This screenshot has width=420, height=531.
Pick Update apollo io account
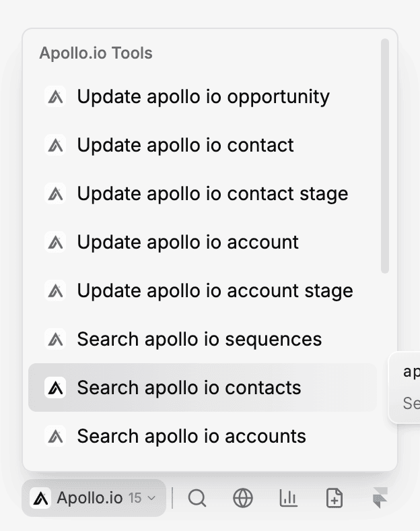click(188, 242)
